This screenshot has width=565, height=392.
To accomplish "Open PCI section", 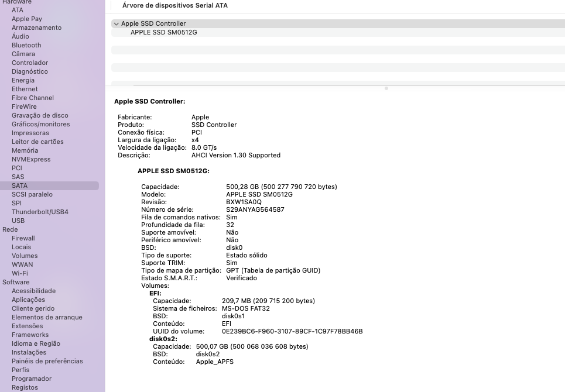I will coord(16,168).
